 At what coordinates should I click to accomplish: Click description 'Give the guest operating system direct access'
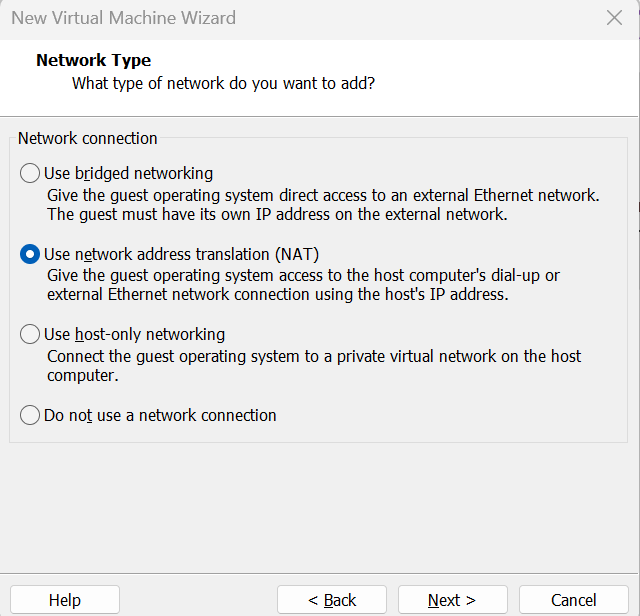323,195
